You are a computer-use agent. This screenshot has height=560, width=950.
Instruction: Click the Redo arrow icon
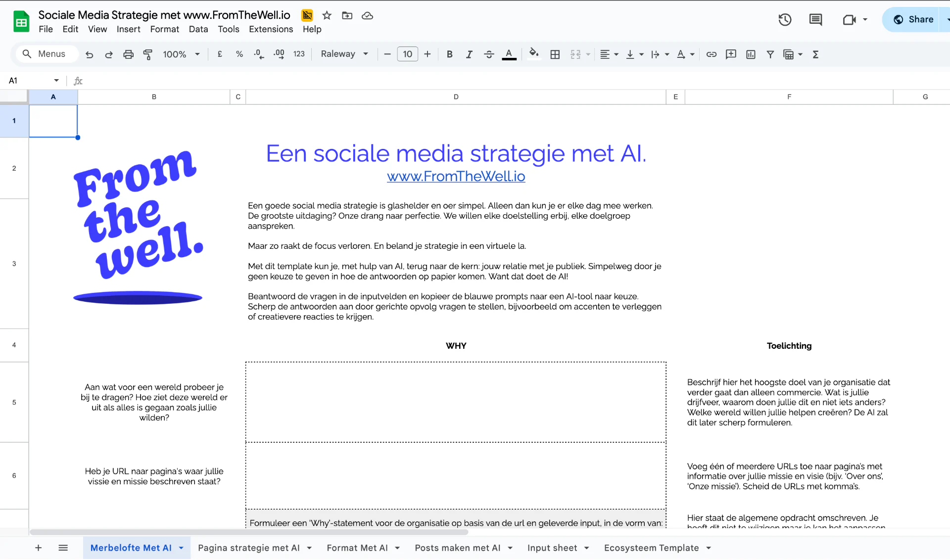109,54
